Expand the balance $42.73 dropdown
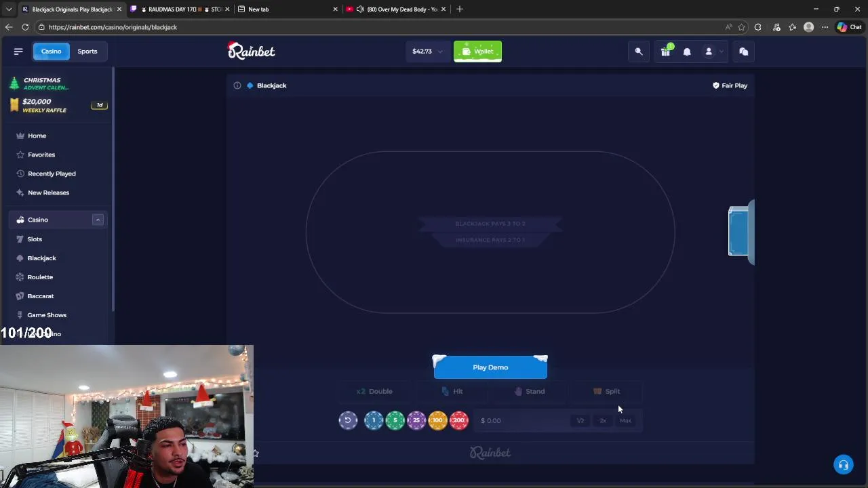Viewport: 868px width, 488px height. coord(427,52)
